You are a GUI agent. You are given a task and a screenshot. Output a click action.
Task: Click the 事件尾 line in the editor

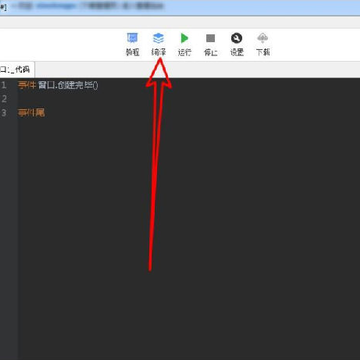(31, 113)
